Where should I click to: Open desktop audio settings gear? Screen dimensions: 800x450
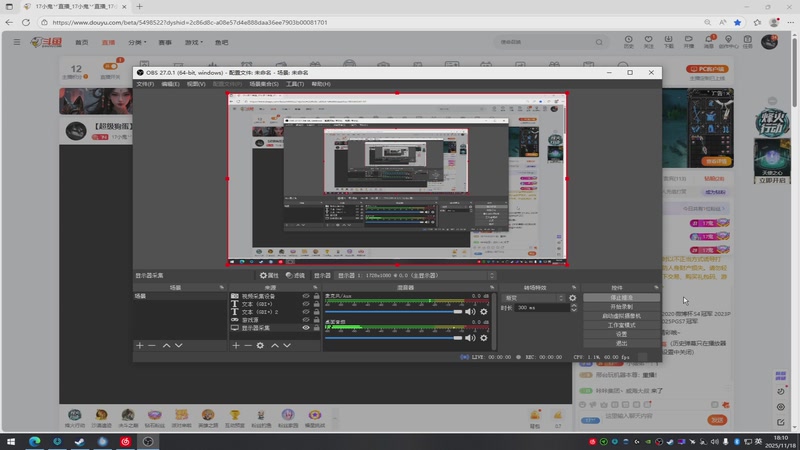tap(484, 338)
